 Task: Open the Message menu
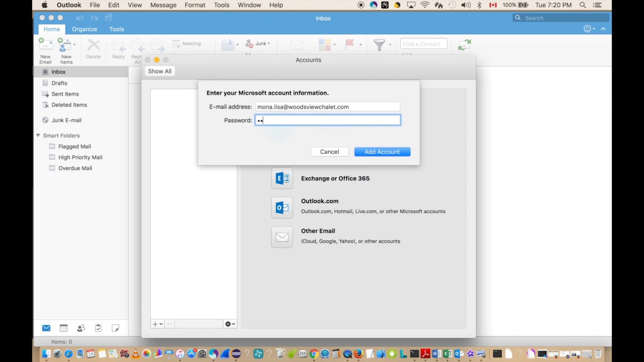(163, 5)
